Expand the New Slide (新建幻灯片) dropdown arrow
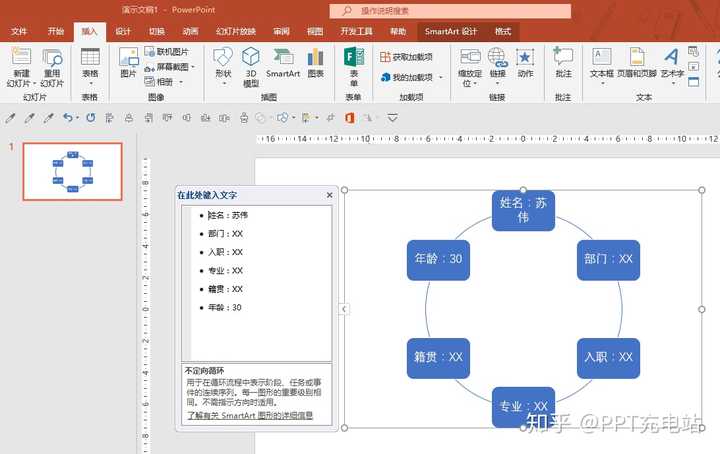The width and height of the screenshot is (720, 454). click(x=34, y=83)
